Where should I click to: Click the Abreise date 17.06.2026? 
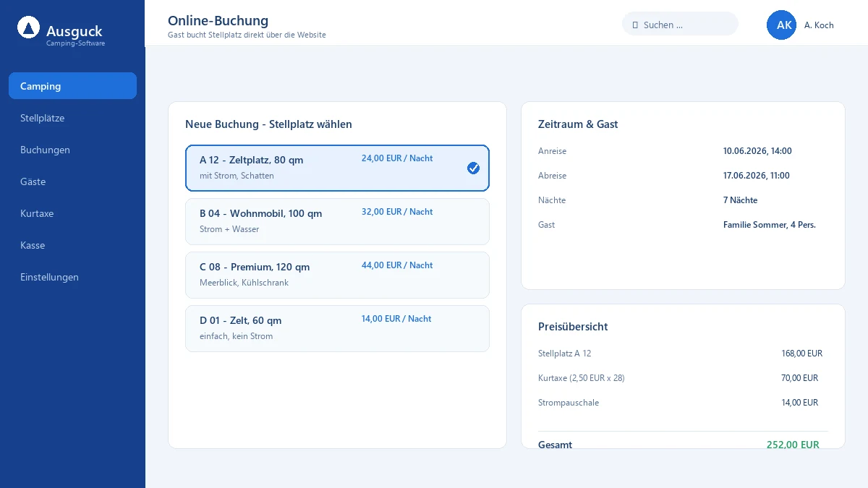[x=757, y=176]
